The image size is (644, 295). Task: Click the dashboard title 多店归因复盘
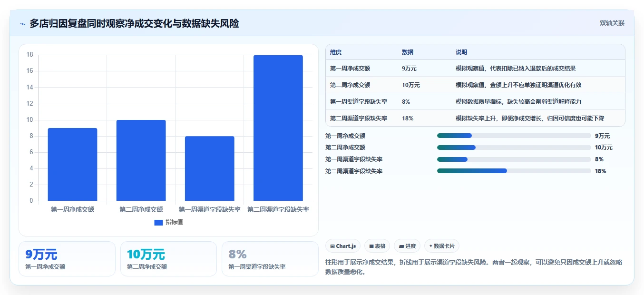click(x=134, y=23)
